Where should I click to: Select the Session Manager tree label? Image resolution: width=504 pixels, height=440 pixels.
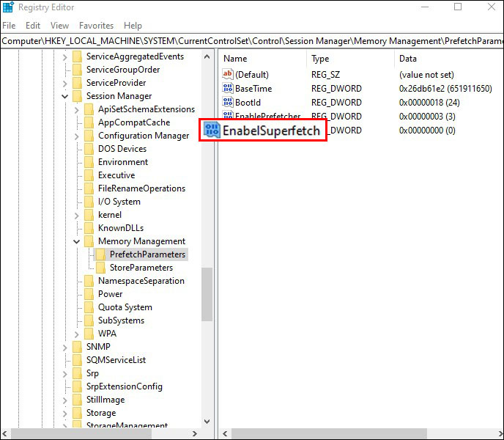click(x=119, y=96)
